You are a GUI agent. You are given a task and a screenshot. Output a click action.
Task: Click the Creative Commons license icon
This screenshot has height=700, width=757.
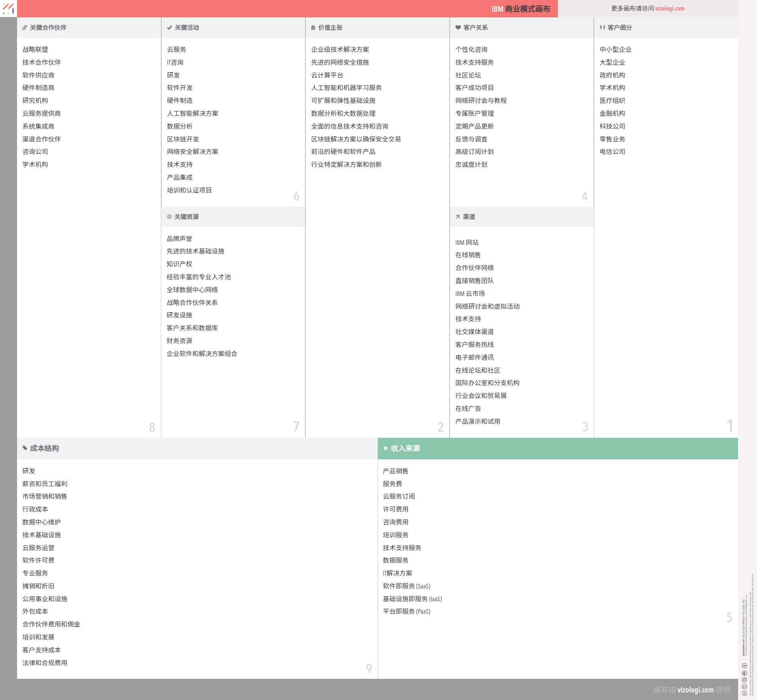(x=744, y=693)
